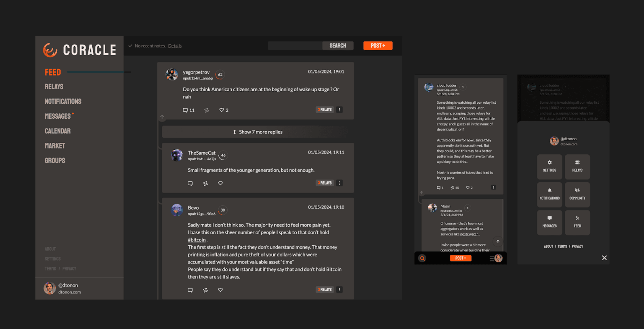Click the orange POST + button in header
The width and height of the screenshot is (644, 329).
(x=378, y=46)
